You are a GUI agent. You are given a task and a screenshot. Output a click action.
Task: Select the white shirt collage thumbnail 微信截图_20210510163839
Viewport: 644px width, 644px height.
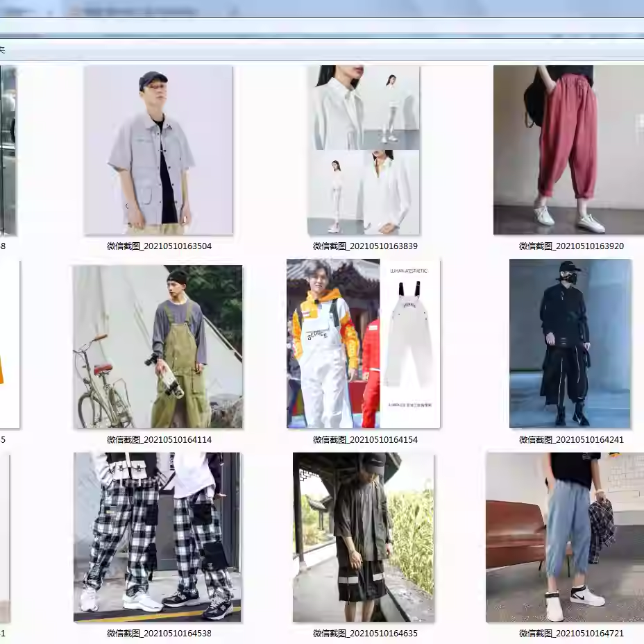pyautogui.click(x=363, y=149)
